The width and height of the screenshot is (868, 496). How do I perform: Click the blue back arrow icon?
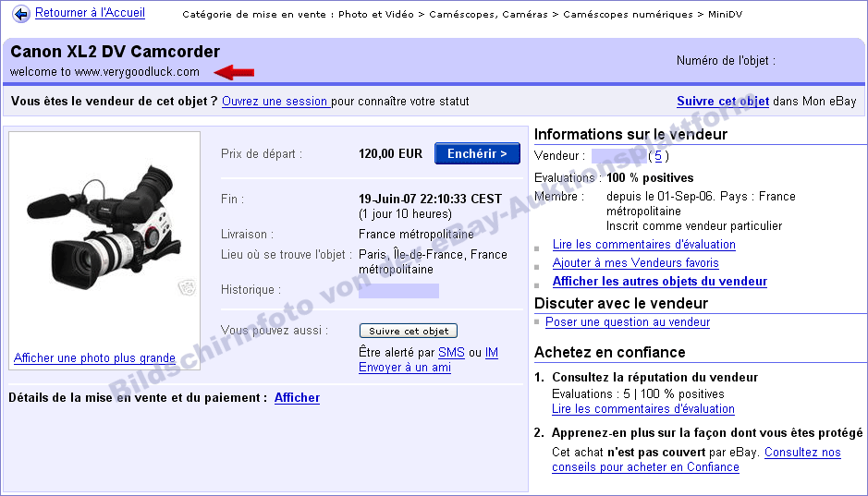point(21,14)
